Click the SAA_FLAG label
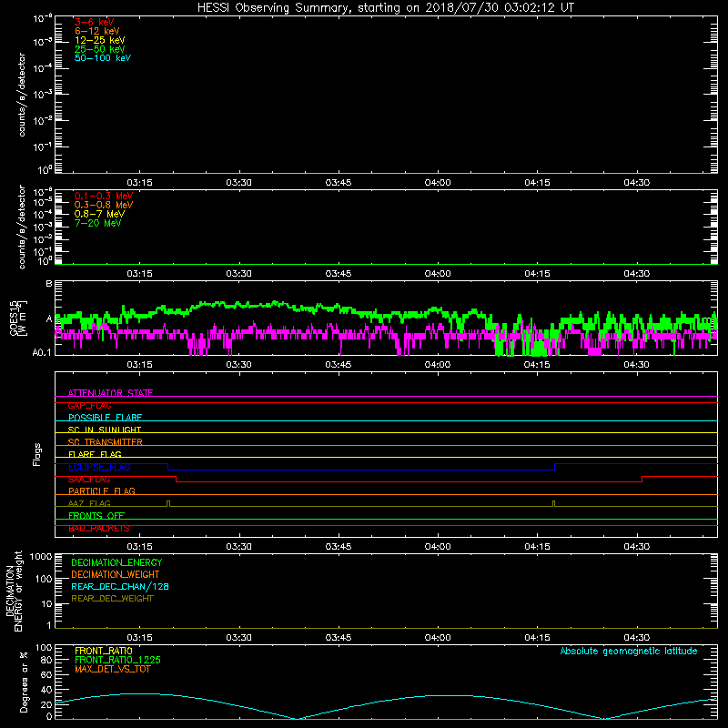This screenshot has width=728, height=728. click(x=89, y=480)
